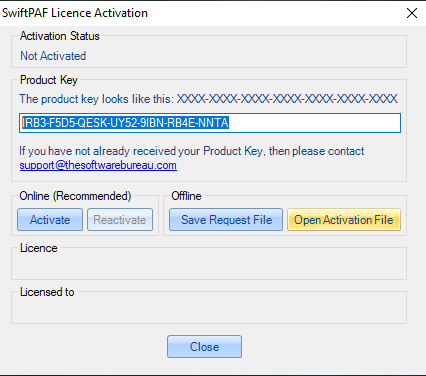Click the Licensed to label

(47, 292)
